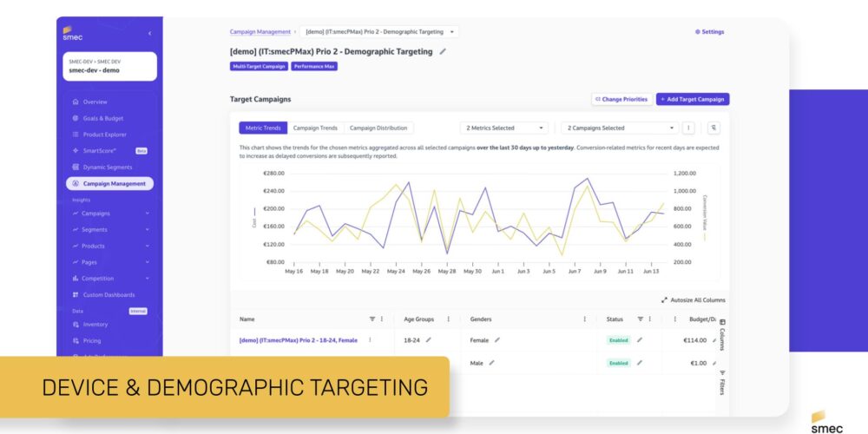Viewport: 868px width, 434px height.
Task: Open the Genders column menu
Action: tap(584, 319)
